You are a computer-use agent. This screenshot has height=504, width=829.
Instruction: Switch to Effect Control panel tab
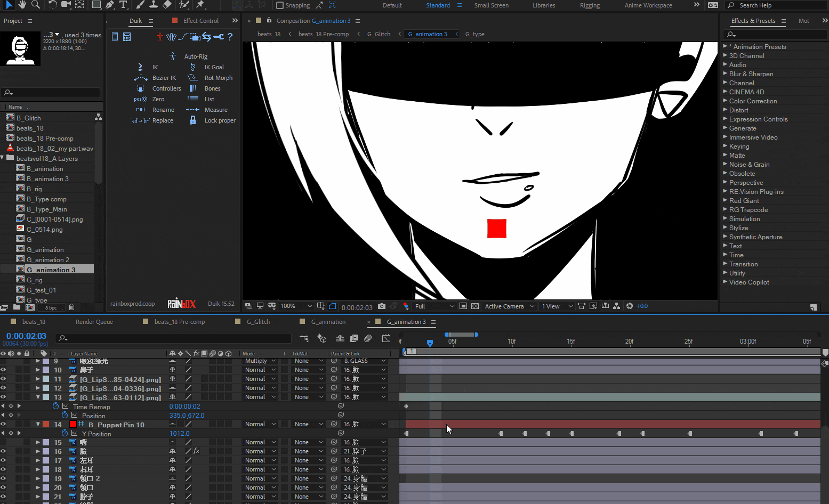point(201,21)
